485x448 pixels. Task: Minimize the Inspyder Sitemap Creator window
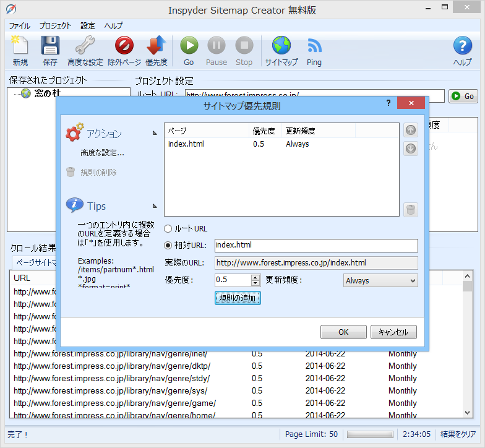pyautogui.click(x=428, y=9)
